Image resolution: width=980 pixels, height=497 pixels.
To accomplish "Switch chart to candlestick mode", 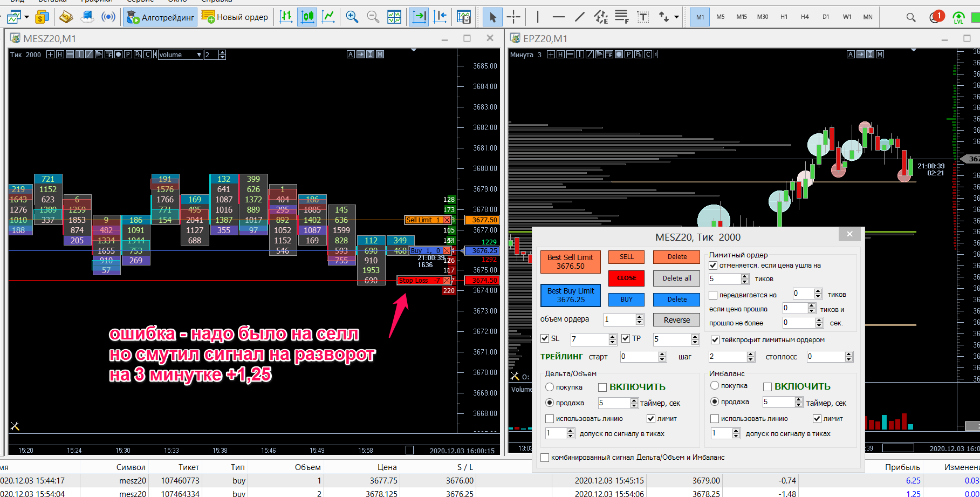I will (307, 17).
